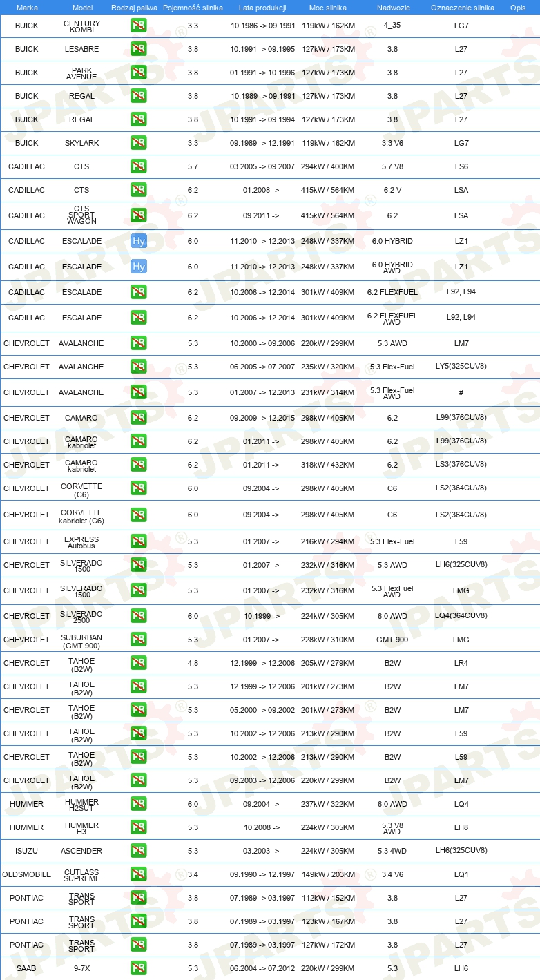This screenshot has height=980, width=540.
Task: Click the body value 5.3 4WD
Action: coord(392,851)
